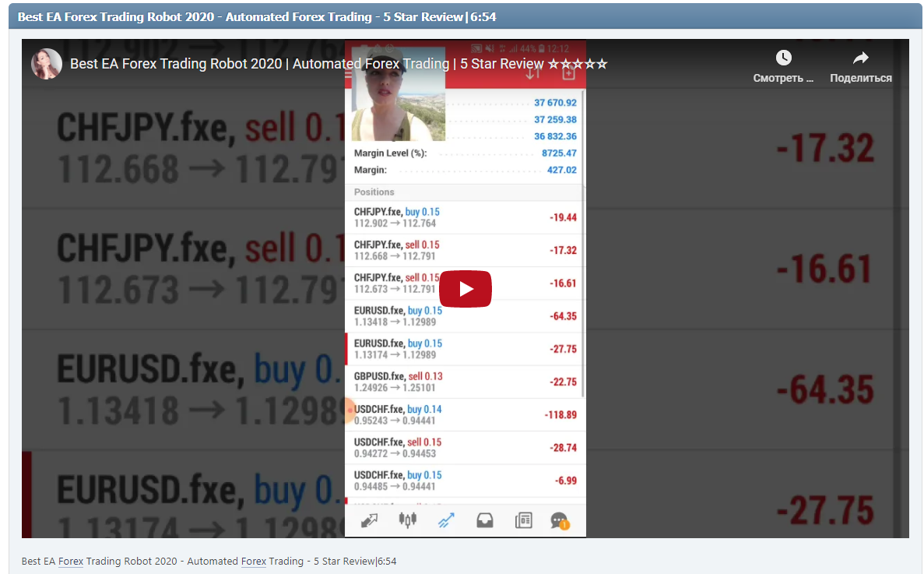Toggle Watch Later clock icon

pyautogui.click(x=783, y=57)
